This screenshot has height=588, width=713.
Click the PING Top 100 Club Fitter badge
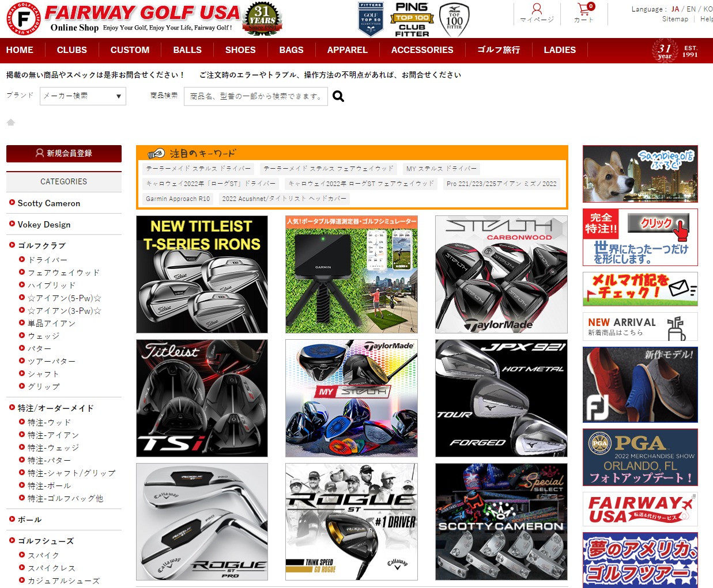[x=412, y=19]
